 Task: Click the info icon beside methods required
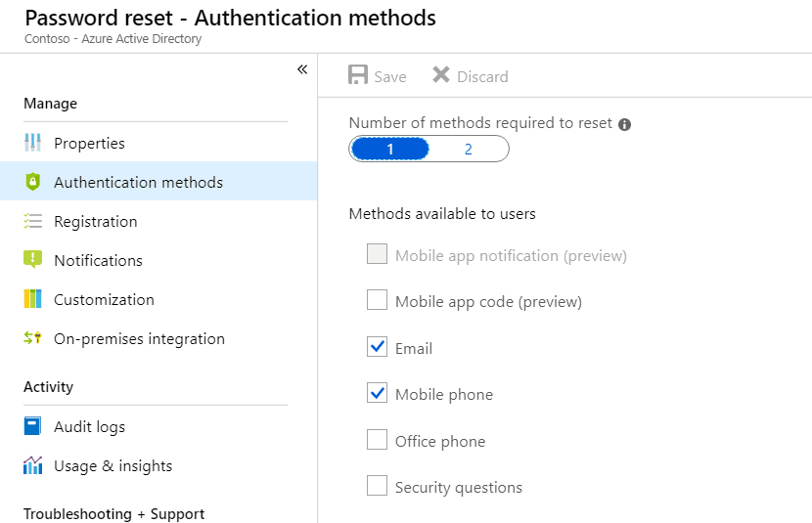(624, 125)
